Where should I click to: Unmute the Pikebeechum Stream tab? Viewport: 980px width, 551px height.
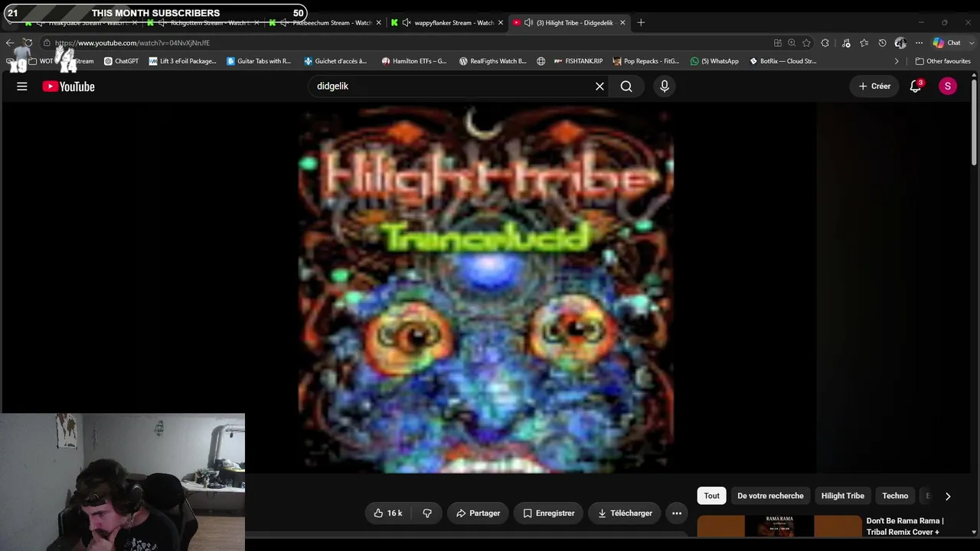pyautogui.click(x=284, y=23)
